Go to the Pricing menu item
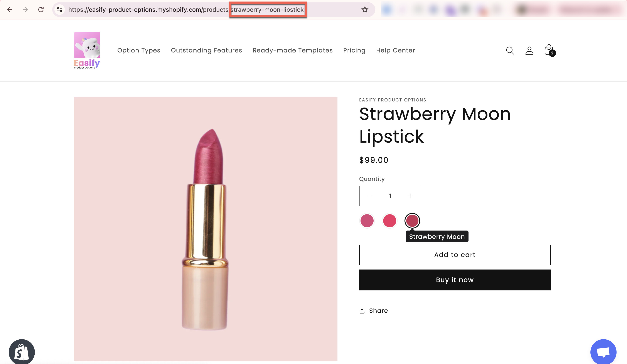Viewport: 627px width, 364px height. (x=354, y=50)
